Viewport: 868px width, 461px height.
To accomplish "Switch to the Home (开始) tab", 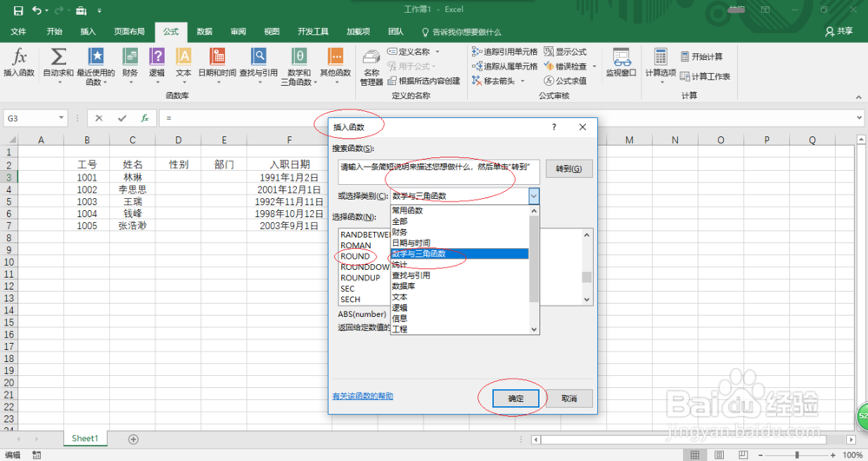I will tap(54, 31).
